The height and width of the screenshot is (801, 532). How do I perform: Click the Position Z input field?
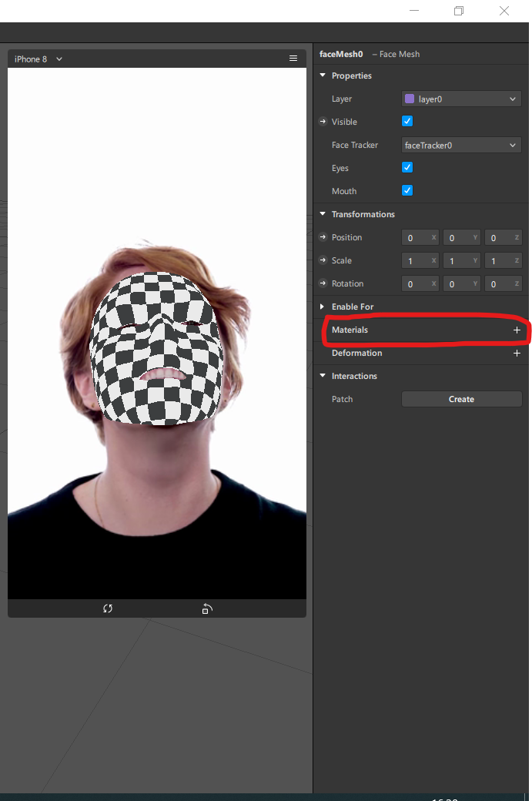click(x=503, y=237)
